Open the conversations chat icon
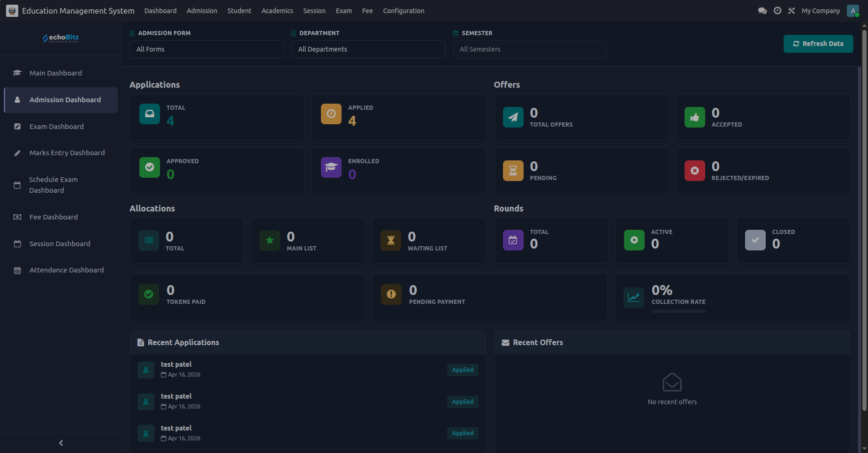This screenshot has height=453, width=868. tap(762, 11)
